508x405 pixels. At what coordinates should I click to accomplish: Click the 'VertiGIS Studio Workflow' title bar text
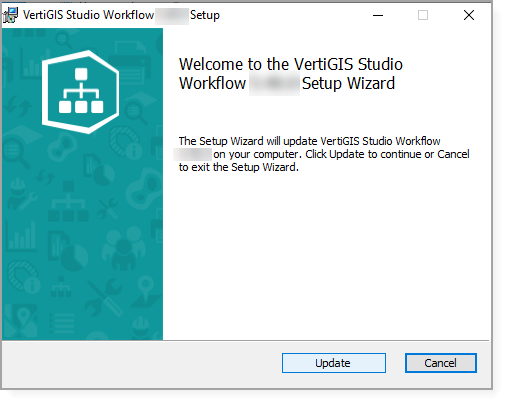coord(88,15)
